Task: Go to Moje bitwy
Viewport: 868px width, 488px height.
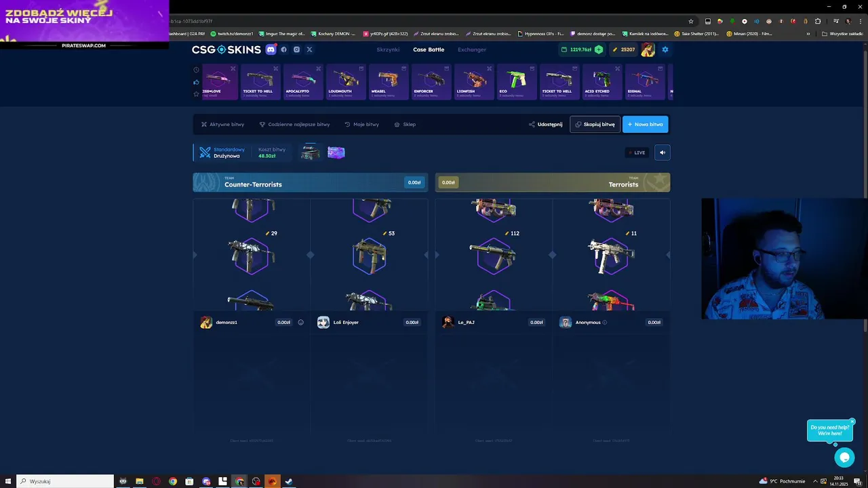Action: pos(361,124)
